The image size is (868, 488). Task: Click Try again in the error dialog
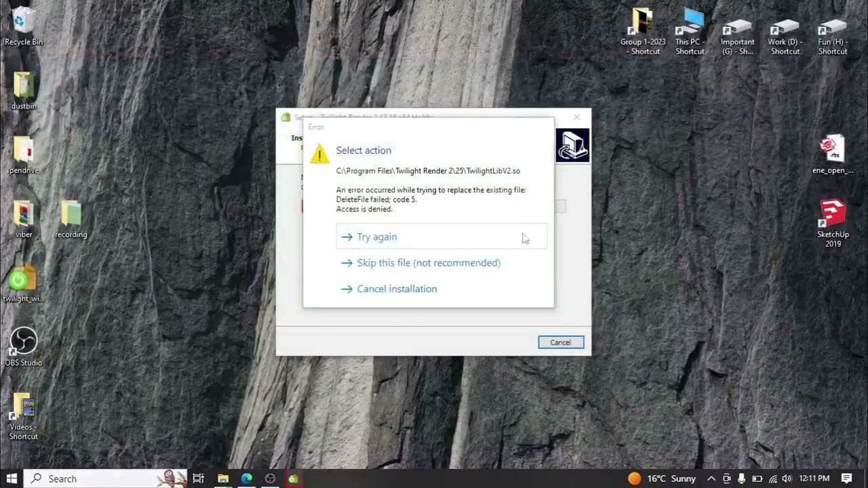tap(441, 237)
